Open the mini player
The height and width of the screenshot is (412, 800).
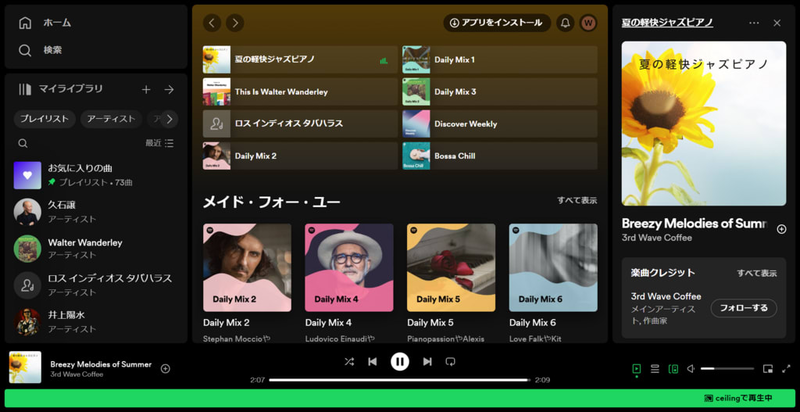pyautogui.click(x=768, y=369)
